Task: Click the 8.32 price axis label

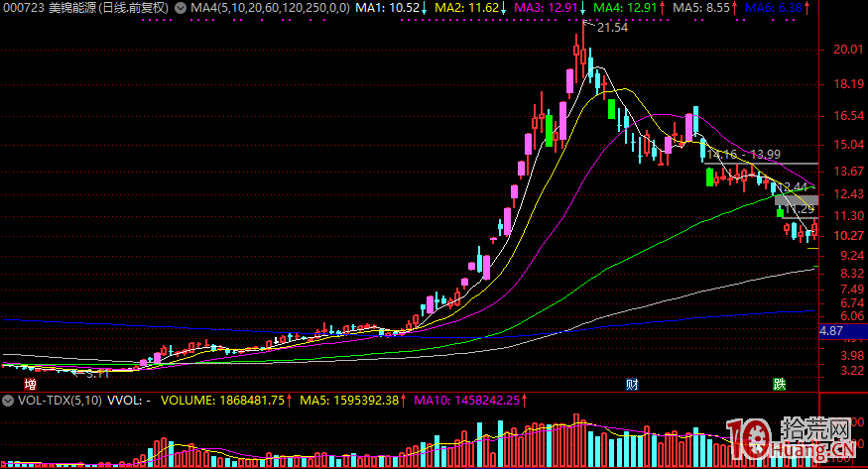Action: point(852,274)
